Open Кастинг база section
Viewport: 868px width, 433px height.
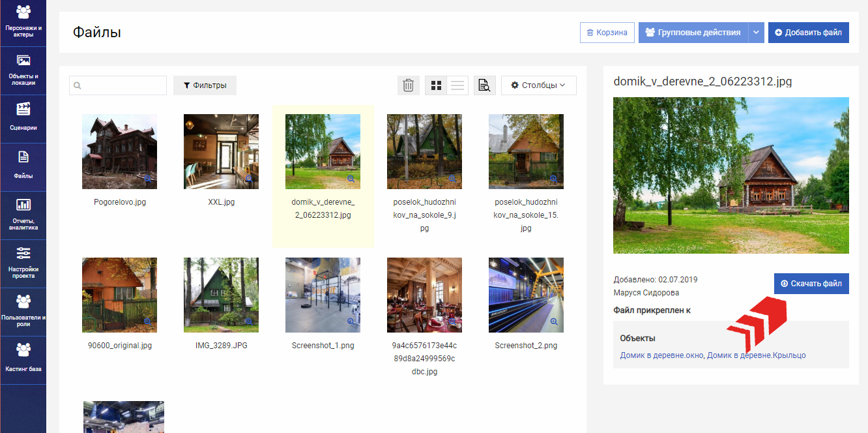coord(23,360)
